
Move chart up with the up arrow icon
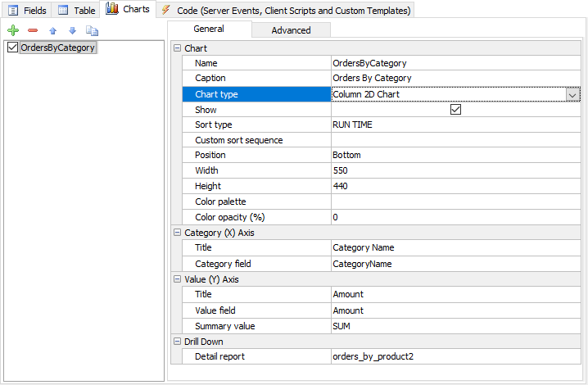coord(53,30)
